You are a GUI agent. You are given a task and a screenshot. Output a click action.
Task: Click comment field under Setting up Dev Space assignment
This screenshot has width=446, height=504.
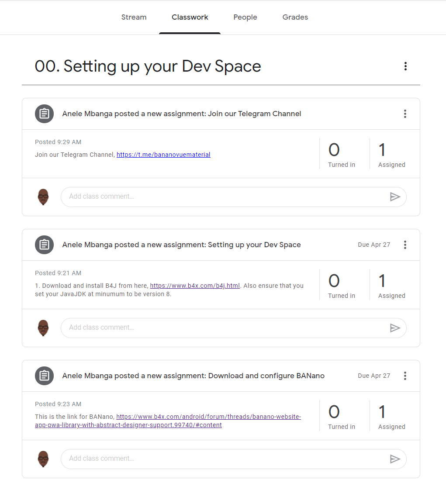tap(223, 328)
